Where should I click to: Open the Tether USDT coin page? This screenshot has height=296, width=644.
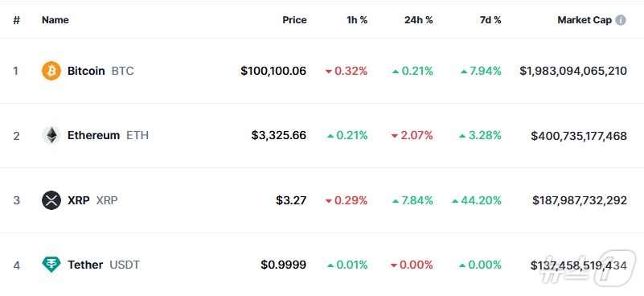[x=104, y=265]
